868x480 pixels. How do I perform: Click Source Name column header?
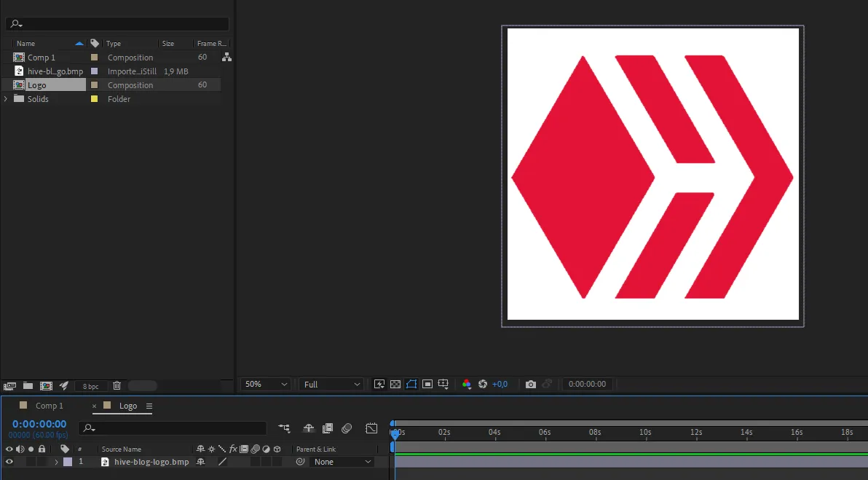[x=121, y=449]
